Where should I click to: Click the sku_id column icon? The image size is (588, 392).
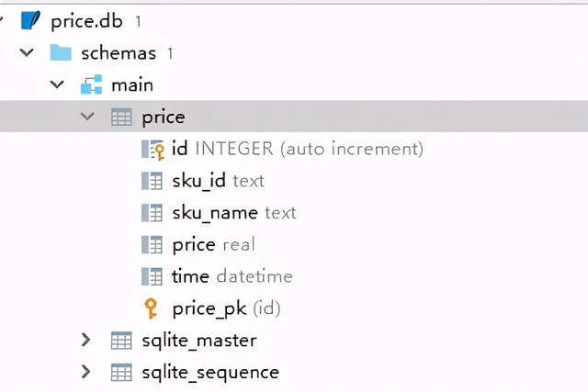coord(152,181)
